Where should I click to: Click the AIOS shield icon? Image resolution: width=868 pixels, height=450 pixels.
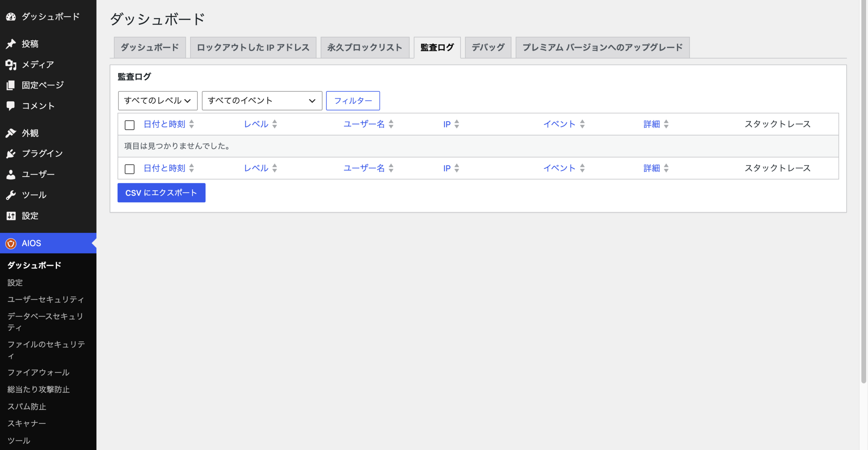(x=11, y=243)
